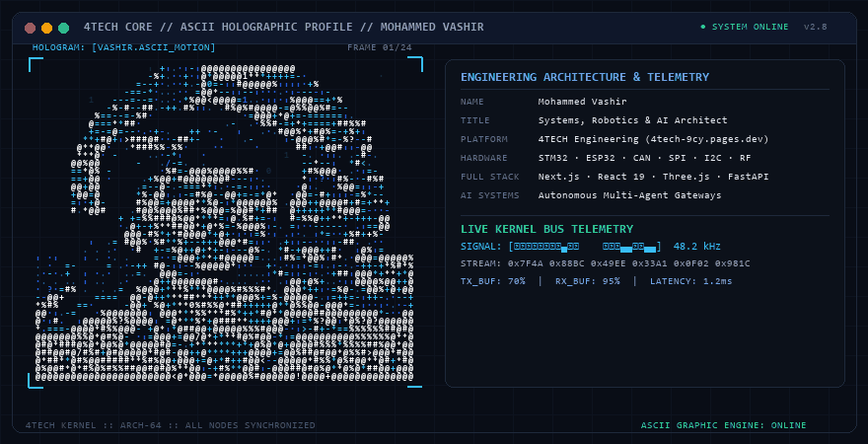Select the HOLOGRAM: [VASHIR.ASCII_MOTION] label
This screenshot has width=868, height=444.
(124, 47)
